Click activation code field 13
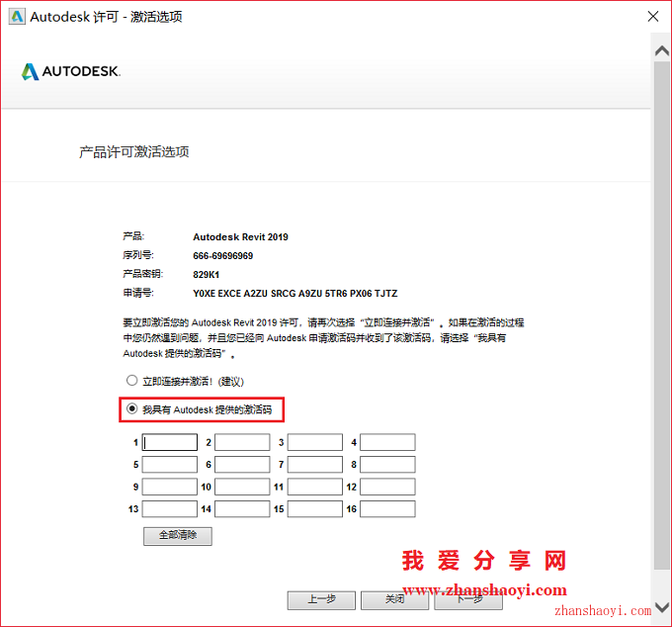Image resolution: width=672 pixels, height=627 pixels. (x=170, y=509)
